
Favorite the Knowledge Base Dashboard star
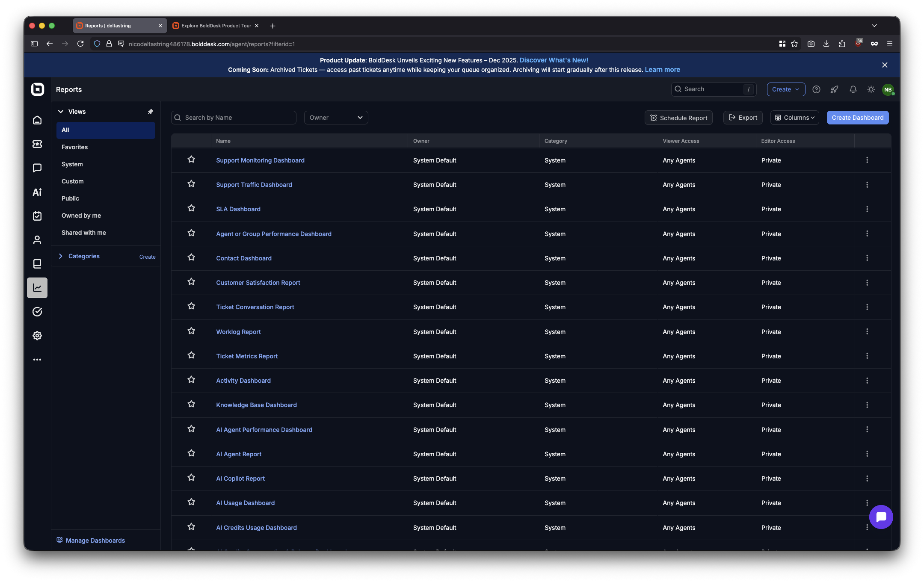coord(191,404)
